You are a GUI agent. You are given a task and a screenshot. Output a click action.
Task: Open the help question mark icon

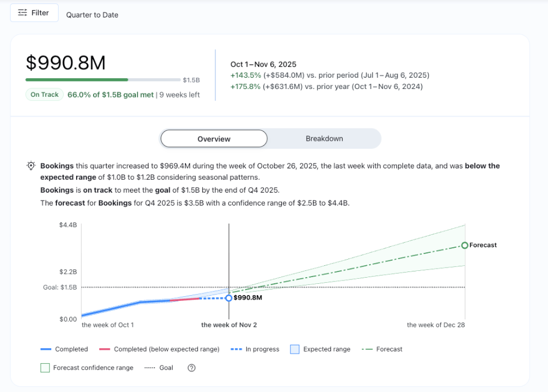[x=192, y=368]
